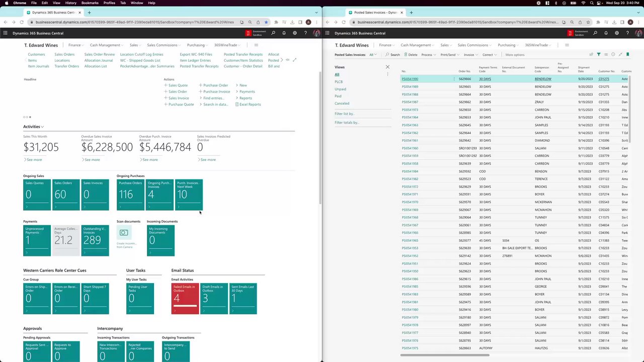Click Filter list by... in Views pane
Screen dimensions: 644x362
click(345, 114)
